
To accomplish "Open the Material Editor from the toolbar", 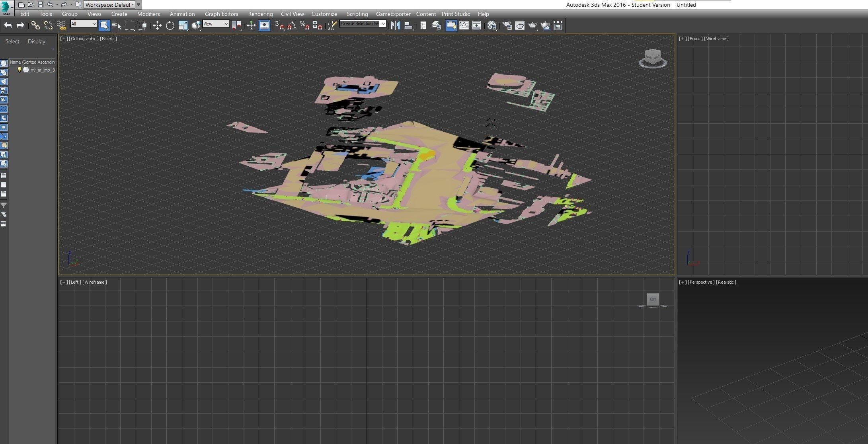I will pos(492,25).
